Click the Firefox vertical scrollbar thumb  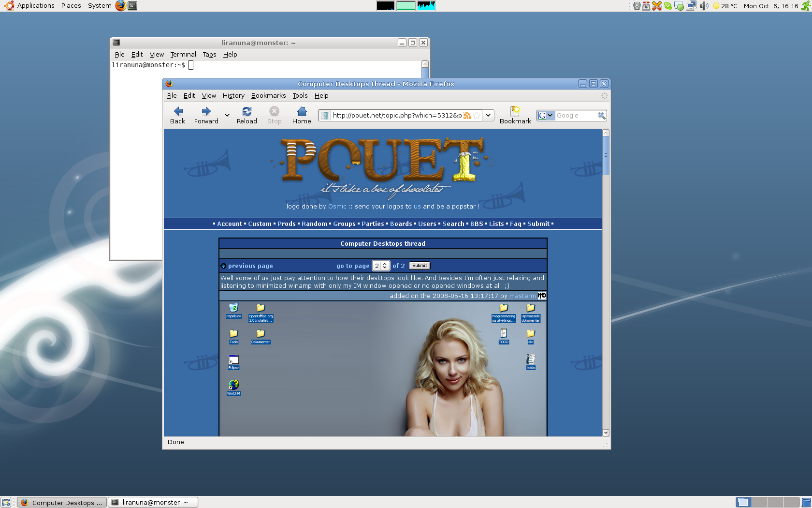tap(606, 155)
